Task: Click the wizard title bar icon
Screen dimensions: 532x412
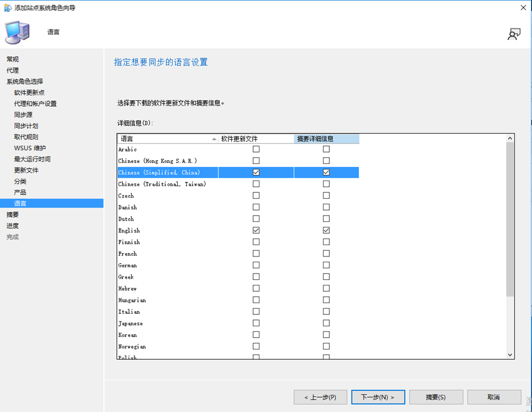Action: point(8,8)
